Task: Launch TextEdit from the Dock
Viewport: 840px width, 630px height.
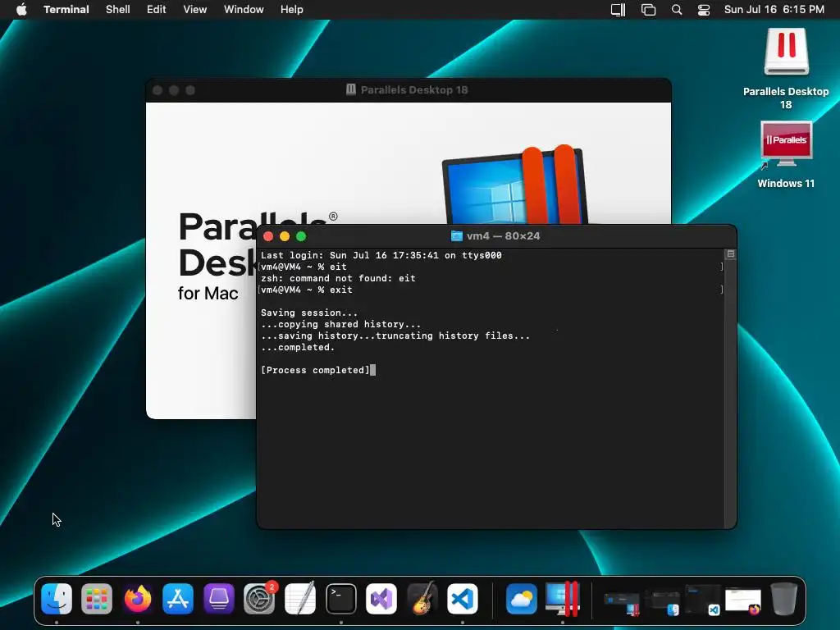Action: point(300,598)
